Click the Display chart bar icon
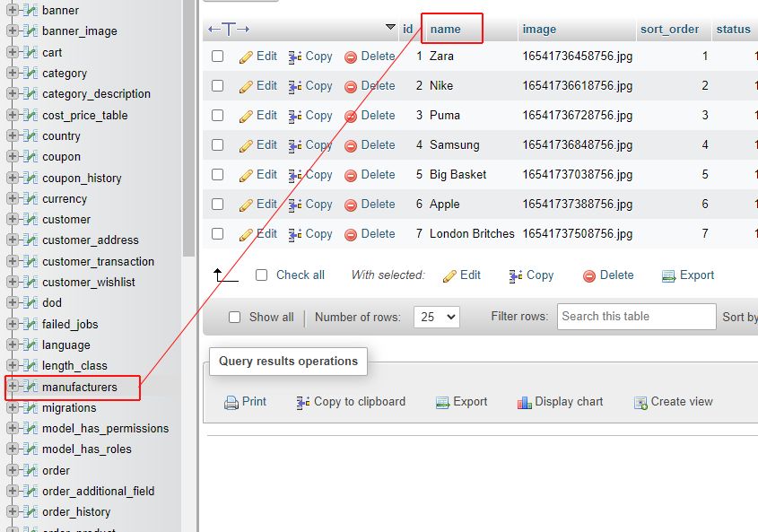Viewport: 758px width, 532px height. pyautogui.click(x=524, y=403)
